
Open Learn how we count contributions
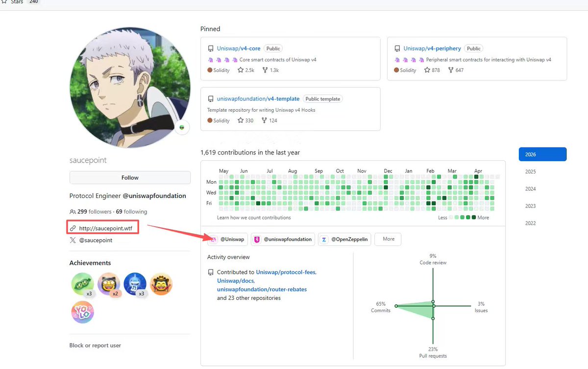(254, 218)
